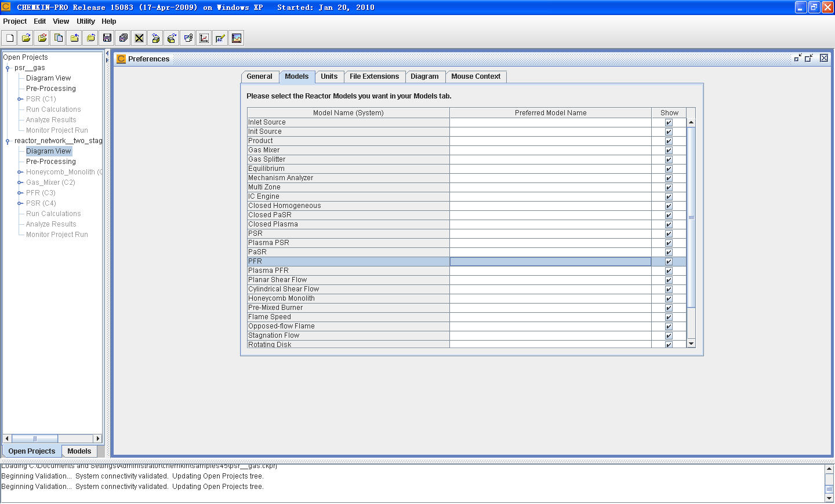Collapse the reactor_network__two_stag project node
Viewport: 835px width, 504px height.
pyautogui.click(x=8, y=141)
